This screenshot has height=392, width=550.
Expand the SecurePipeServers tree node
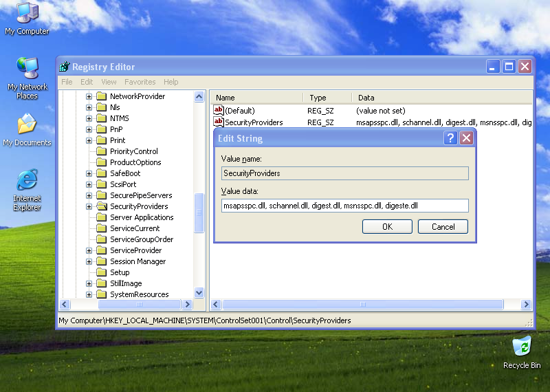(x=89, y=195)
